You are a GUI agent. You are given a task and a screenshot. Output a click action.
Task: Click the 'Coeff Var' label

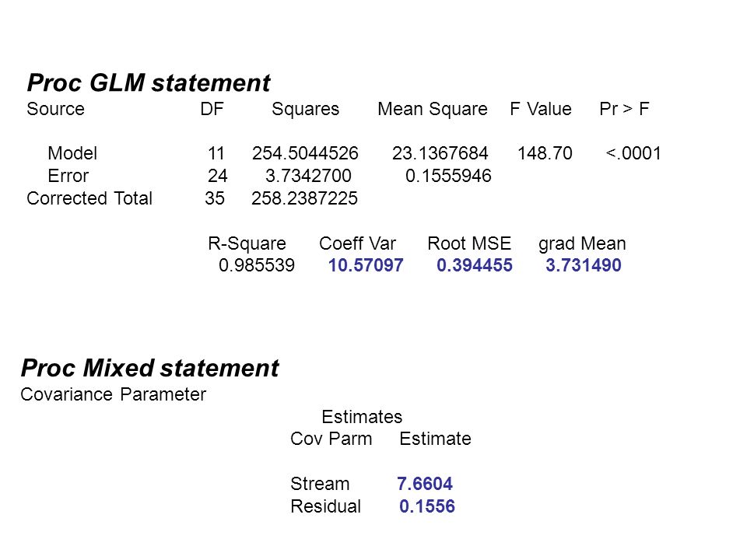(x=357, y=243)
